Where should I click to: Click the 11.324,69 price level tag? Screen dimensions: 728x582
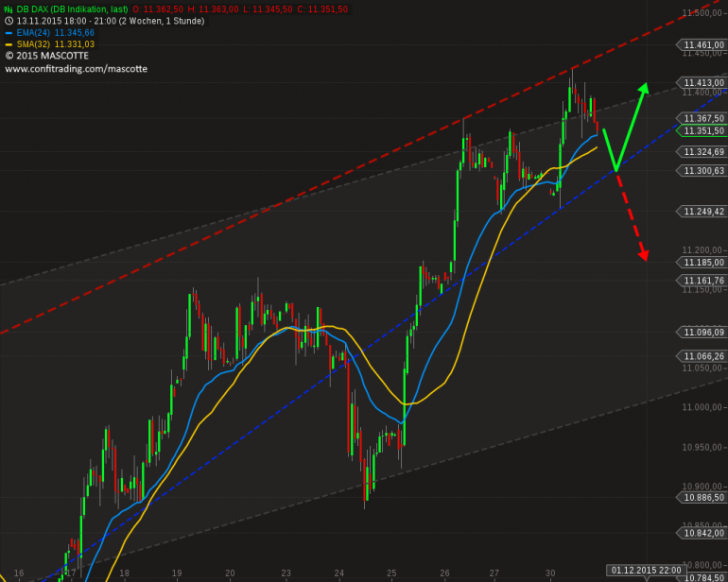tap(702, 152)
